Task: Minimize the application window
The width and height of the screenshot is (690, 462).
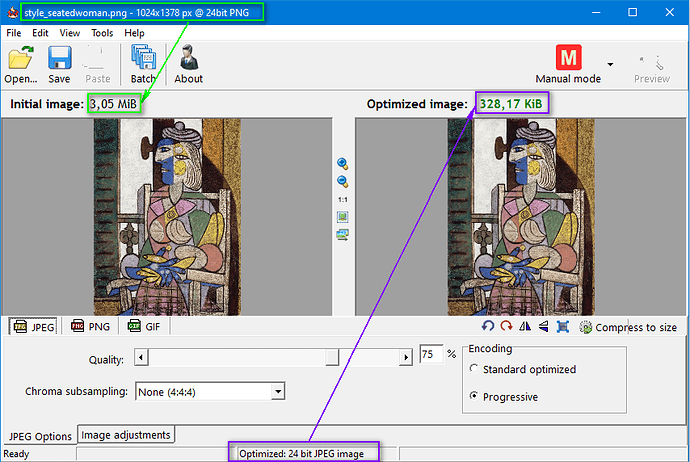Action: pos(596,12)
